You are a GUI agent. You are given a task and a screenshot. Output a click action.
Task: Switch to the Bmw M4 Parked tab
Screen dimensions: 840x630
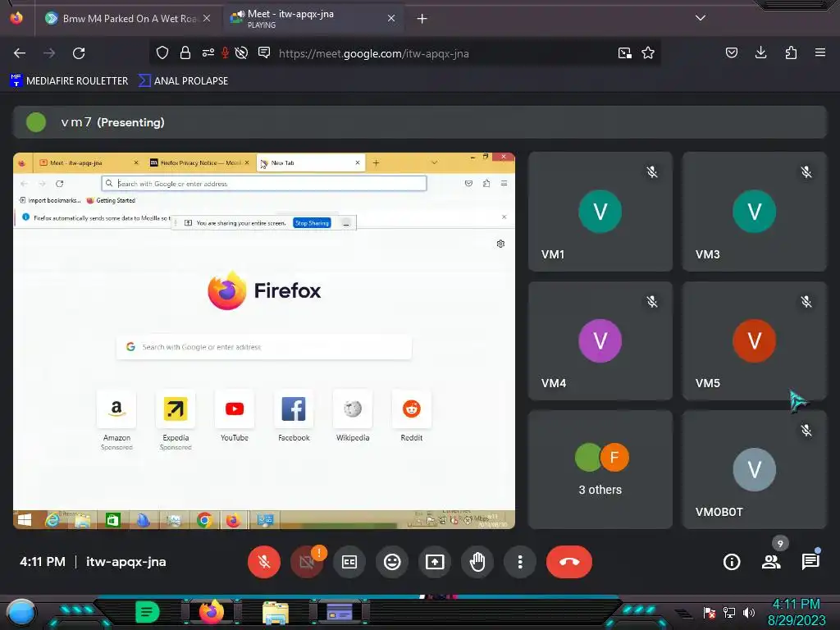pyautogui.click(x=127, y=19)
